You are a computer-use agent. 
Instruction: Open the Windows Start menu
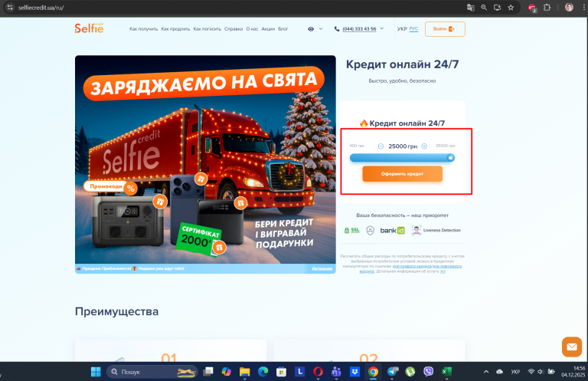point(96,372)
